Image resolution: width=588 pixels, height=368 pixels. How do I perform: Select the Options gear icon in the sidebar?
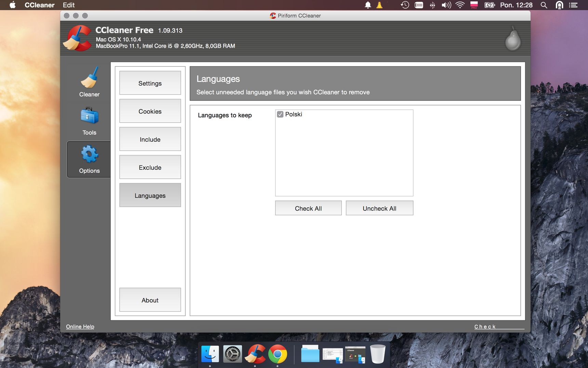coord(89,159)
